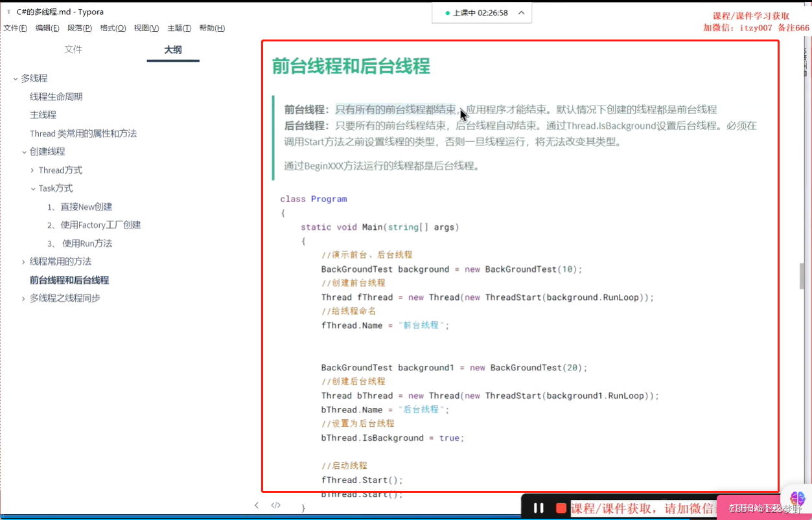812x520 pixels.
Task: Go to Thread 类常用的属性和方法 heading
Action: (x=83, y=133)
